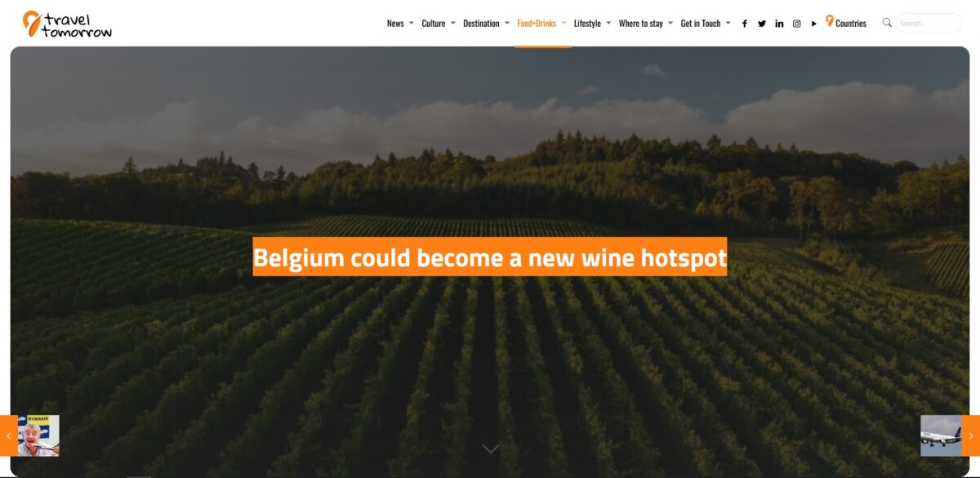Viewport: 980px width, 478px height.
Task: Open the Culture menu item
Action: pos(434,24)
